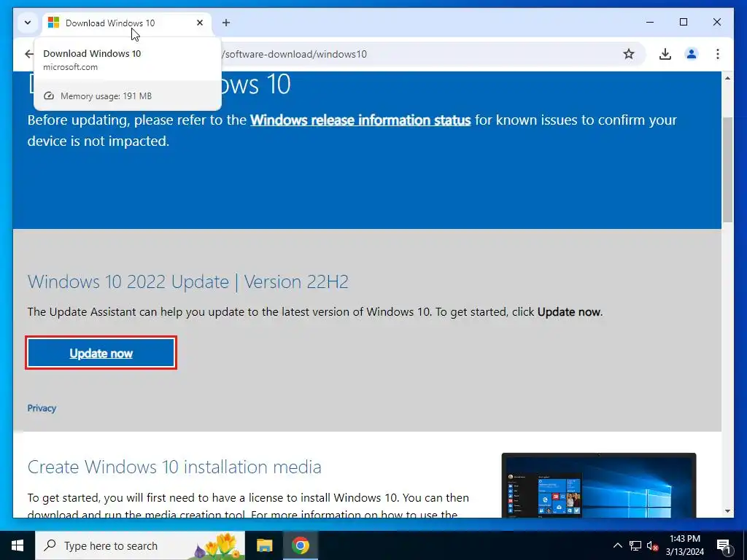Open the Windows Start menu
Image resolution: width=747 pixels, height=560 pixels.
[18, 545]
